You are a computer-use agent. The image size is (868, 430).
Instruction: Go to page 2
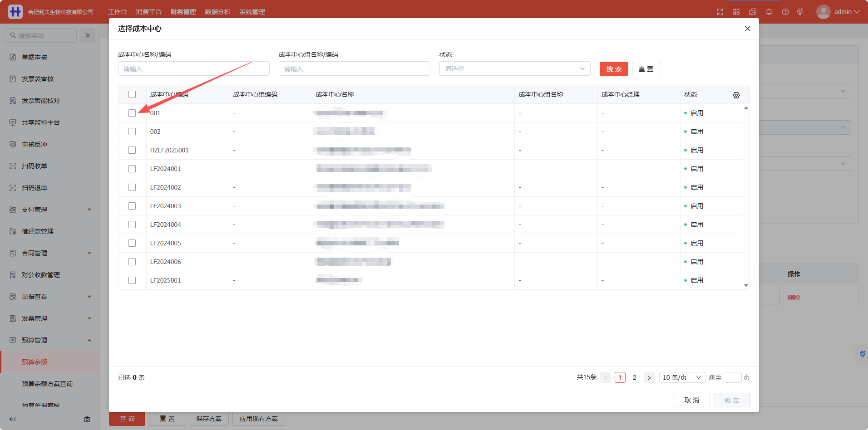pos(634,377)
